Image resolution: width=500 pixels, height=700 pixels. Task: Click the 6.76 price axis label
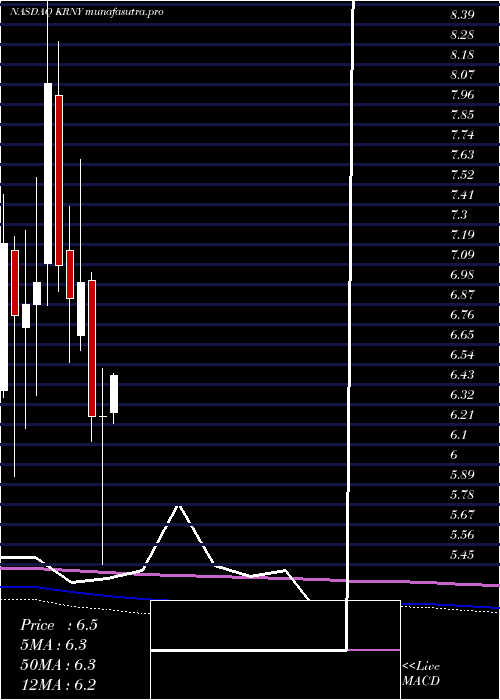click(x=462, y=315)
